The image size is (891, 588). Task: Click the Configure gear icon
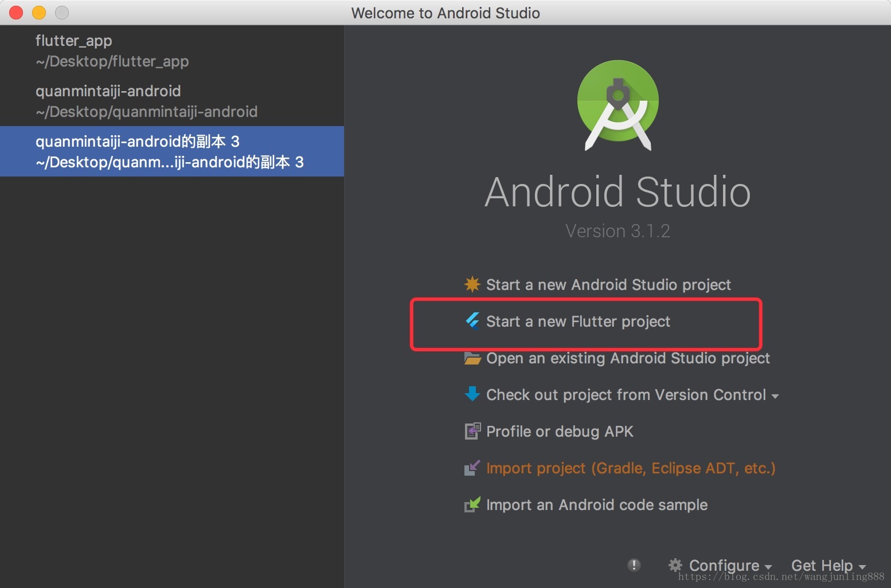click(675, 565)
